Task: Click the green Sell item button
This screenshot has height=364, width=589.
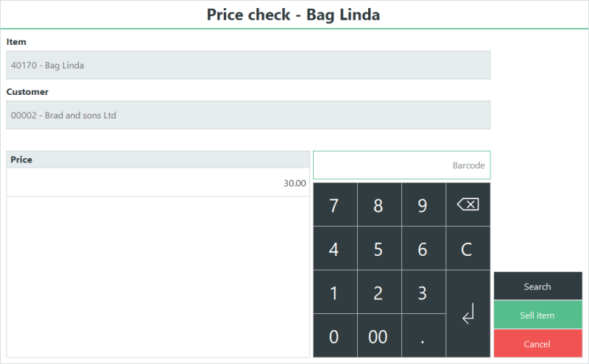Action: click(x=538, y=315)
